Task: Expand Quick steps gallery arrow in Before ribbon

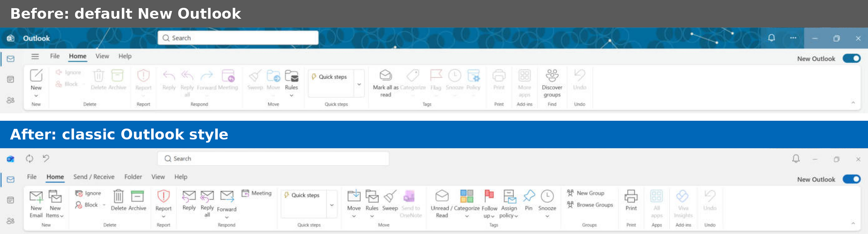Action: [359, 83]
